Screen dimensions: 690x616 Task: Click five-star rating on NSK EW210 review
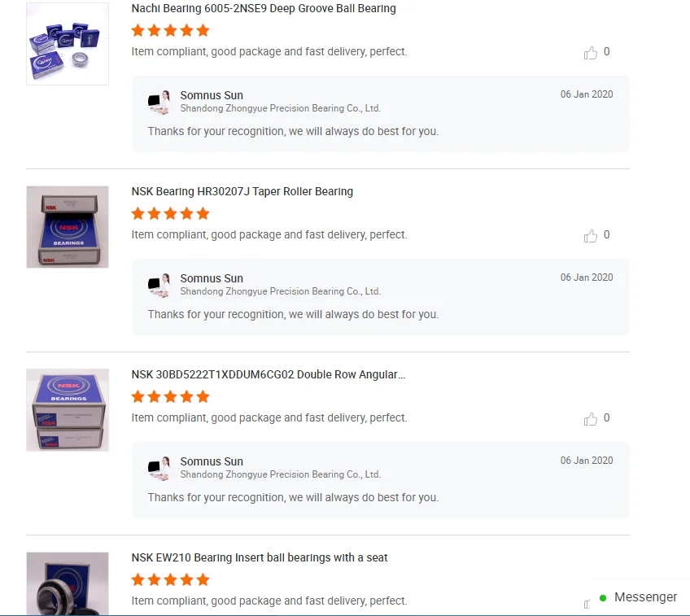coord(170,579)
